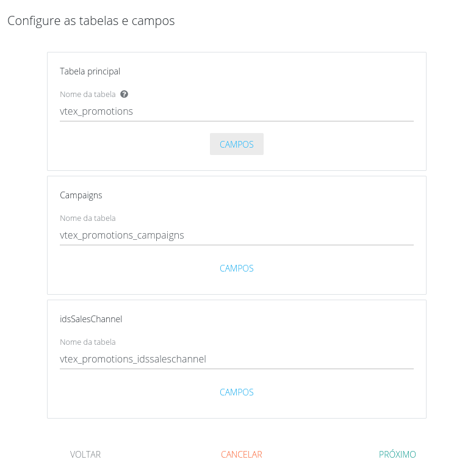Click the Configure as tabelas e campos title

click(x=91, y=21)
